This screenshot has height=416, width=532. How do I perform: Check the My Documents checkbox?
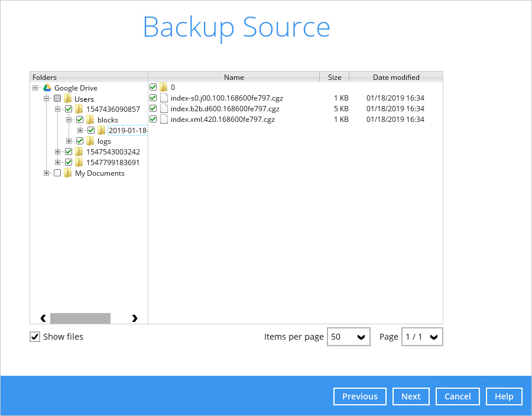click(57, 173)
